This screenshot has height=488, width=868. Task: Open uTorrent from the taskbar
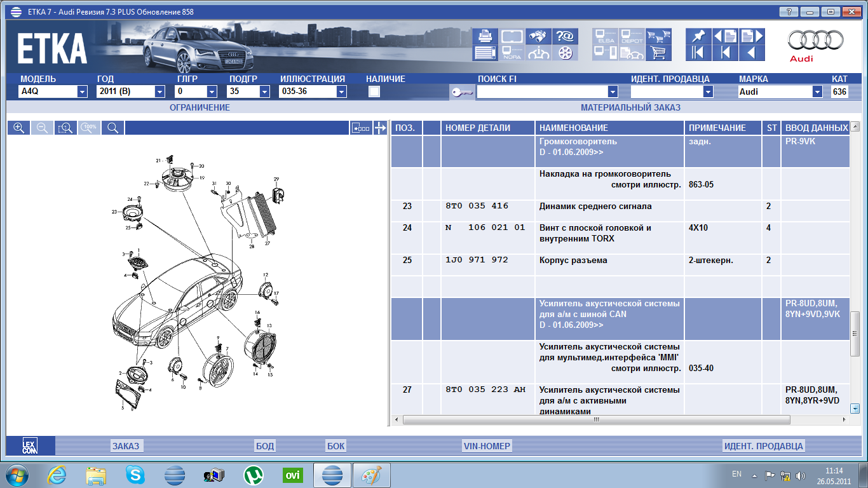click(x=254, y=475)
